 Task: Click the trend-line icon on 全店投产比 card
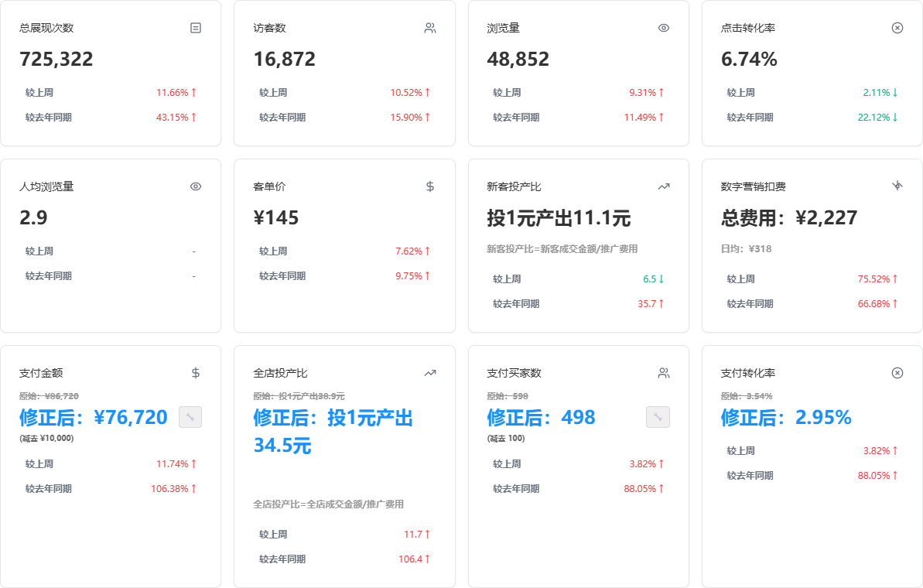[429, 372]
